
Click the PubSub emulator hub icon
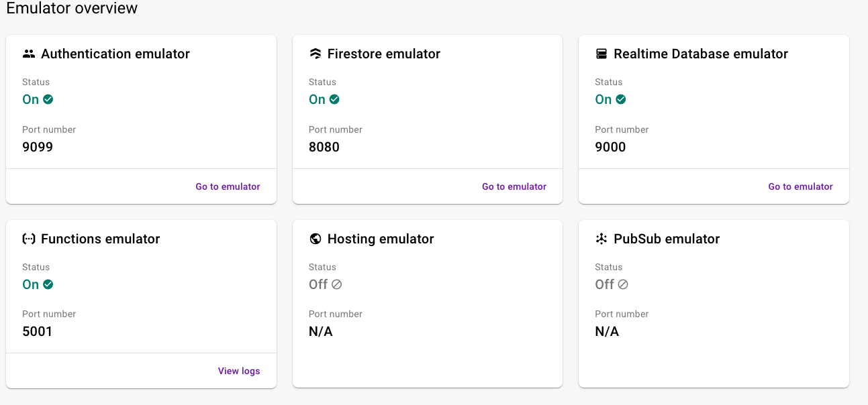tap(601, 239)
